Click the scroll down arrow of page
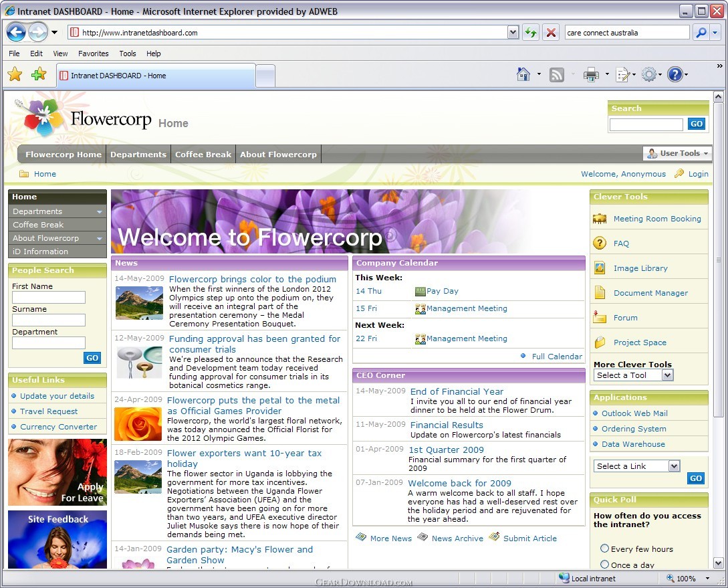This screenshot has width=728, height=588. (x=718, y=563)
